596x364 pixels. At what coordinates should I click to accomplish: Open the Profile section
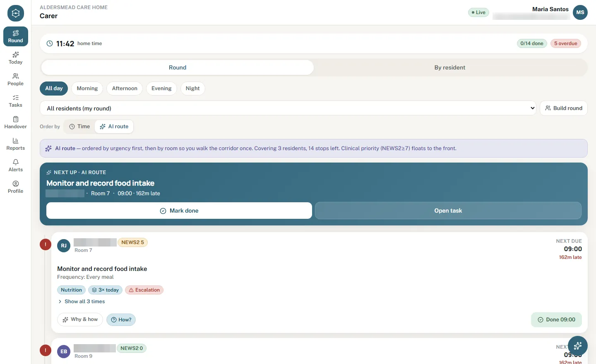(x=16, y=187)
